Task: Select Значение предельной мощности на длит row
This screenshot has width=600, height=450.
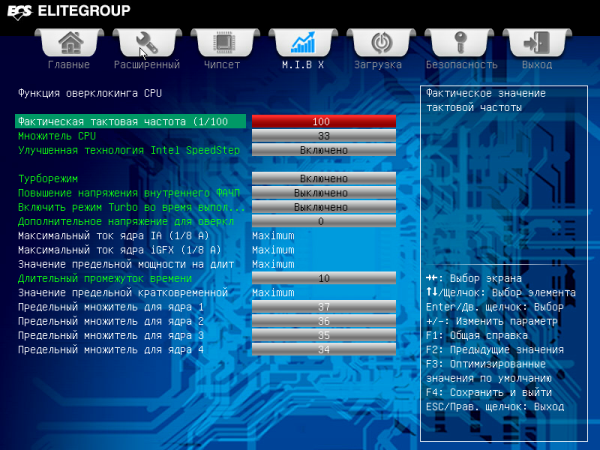Action: tap(126, 264)
